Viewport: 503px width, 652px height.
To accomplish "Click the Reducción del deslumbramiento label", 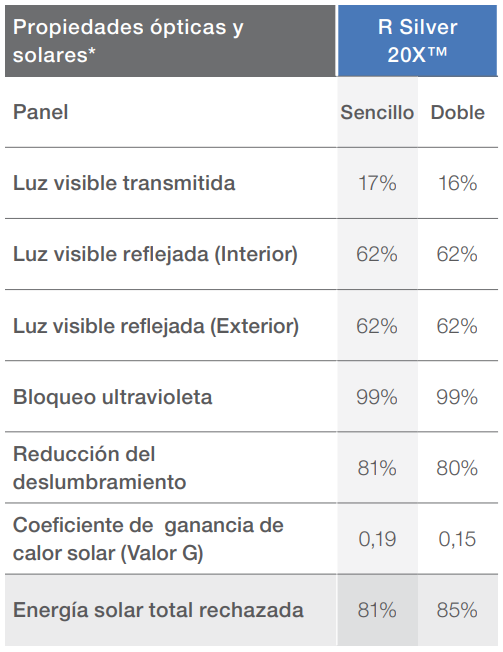I will point(99,468).
